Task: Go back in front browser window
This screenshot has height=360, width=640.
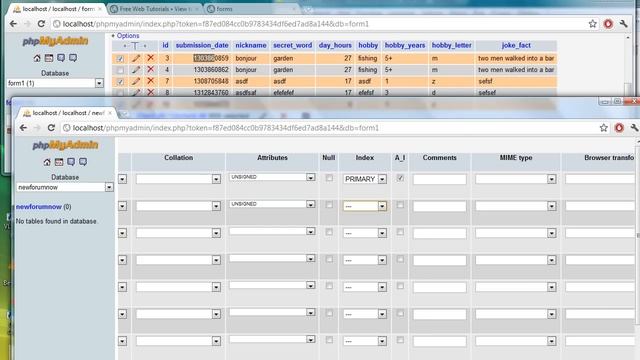Action: [x=23, y=128]
